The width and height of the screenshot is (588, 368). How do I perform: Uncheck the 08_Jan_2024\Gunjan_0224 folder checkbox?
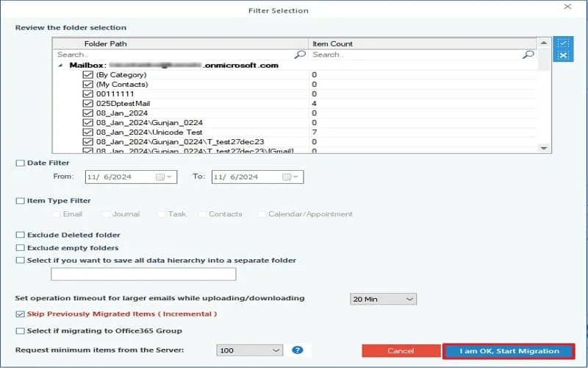tap(87, 122)
